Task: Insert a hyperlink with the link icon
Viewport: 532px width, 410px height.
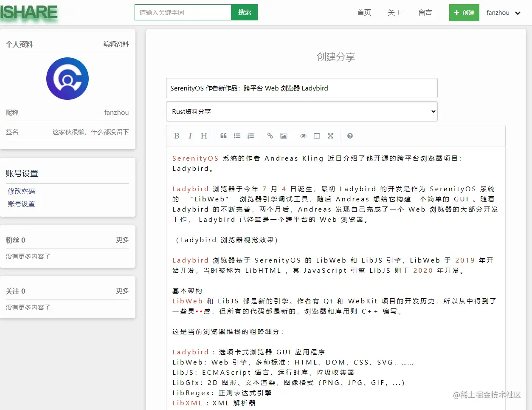Action: [x=270, y=136]
